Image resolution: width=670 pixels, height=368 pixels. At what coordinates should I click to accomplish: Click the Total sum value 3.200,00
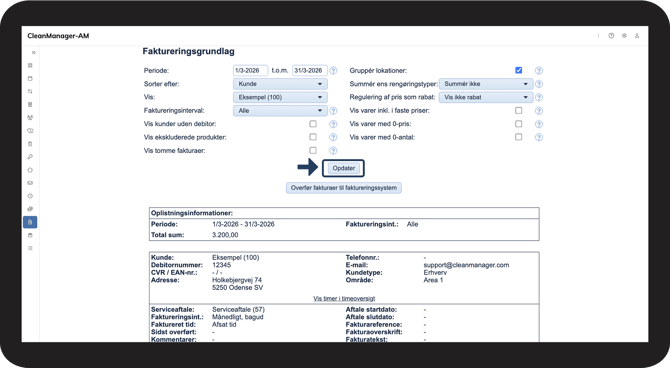coord(225,235)
